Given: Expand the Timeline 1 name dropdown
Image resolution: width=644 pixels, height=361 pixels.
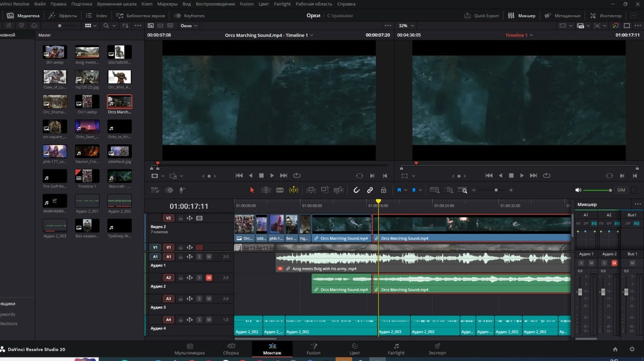Looking at the screenshot, I should pos(517,35).
